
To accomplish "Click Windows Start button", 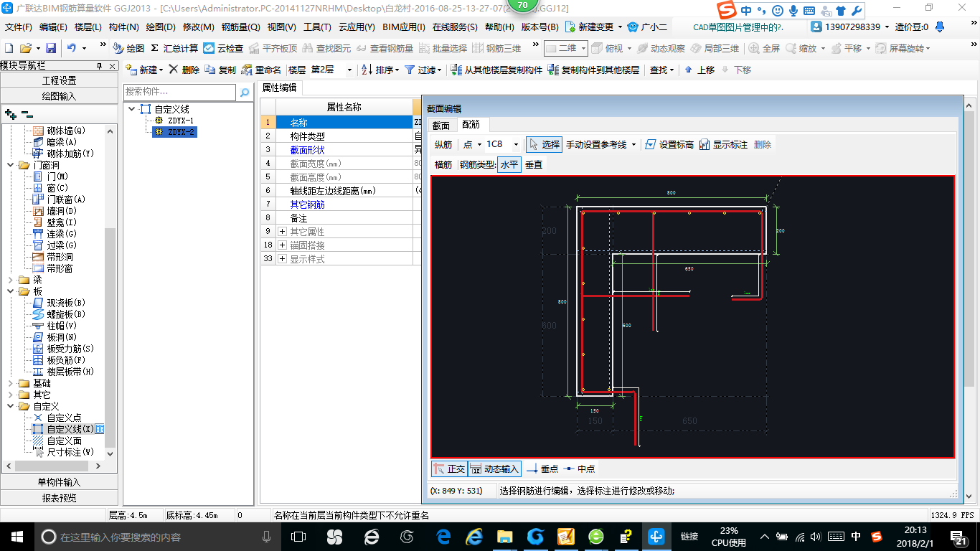I will click(16, 536).
